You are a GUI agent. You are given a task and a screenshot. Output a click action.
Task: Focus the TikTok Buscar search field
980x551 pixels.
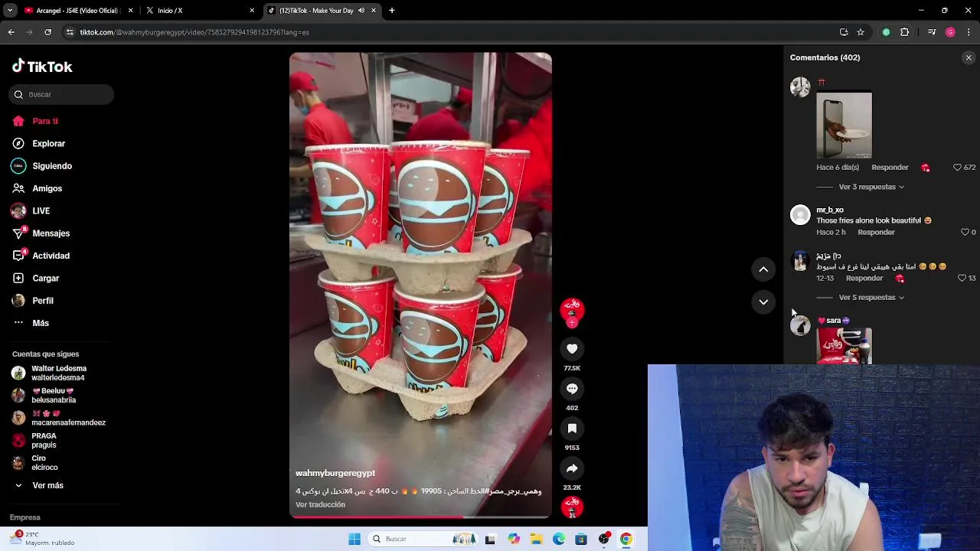point(61,94)
